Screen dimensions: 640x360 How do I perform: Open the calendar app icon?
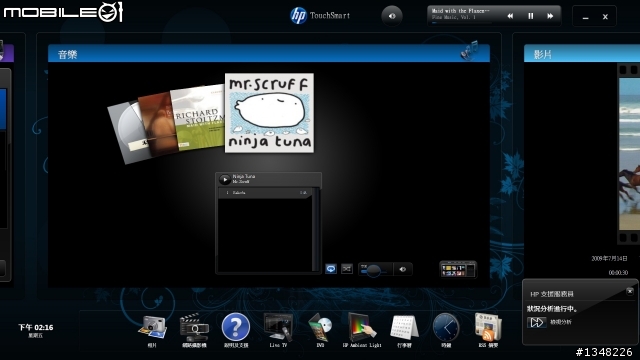pos(404,327)
